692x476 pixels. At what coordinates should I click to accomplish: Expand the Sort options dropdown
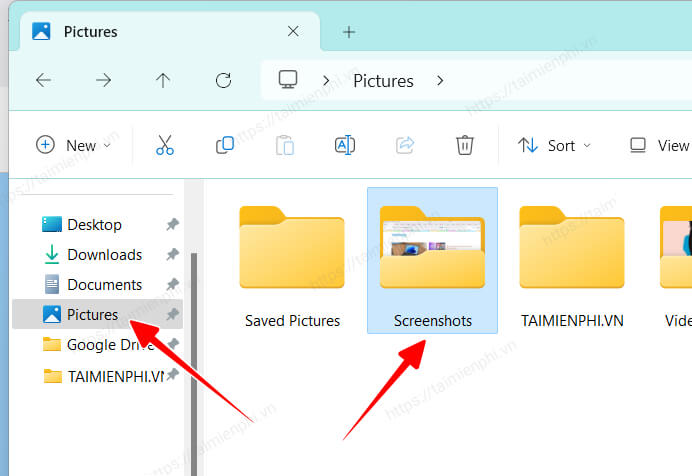(x=555, y=145)
